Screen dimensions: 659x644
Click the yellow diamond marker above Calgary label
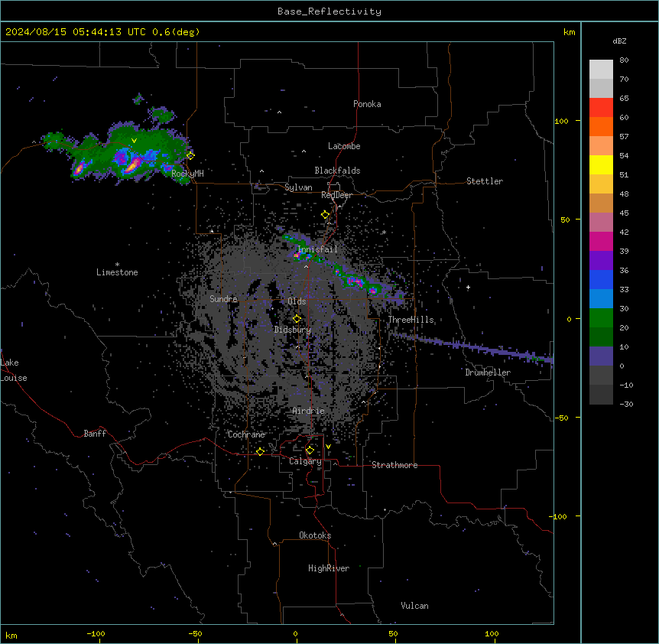tap(310, 450)
